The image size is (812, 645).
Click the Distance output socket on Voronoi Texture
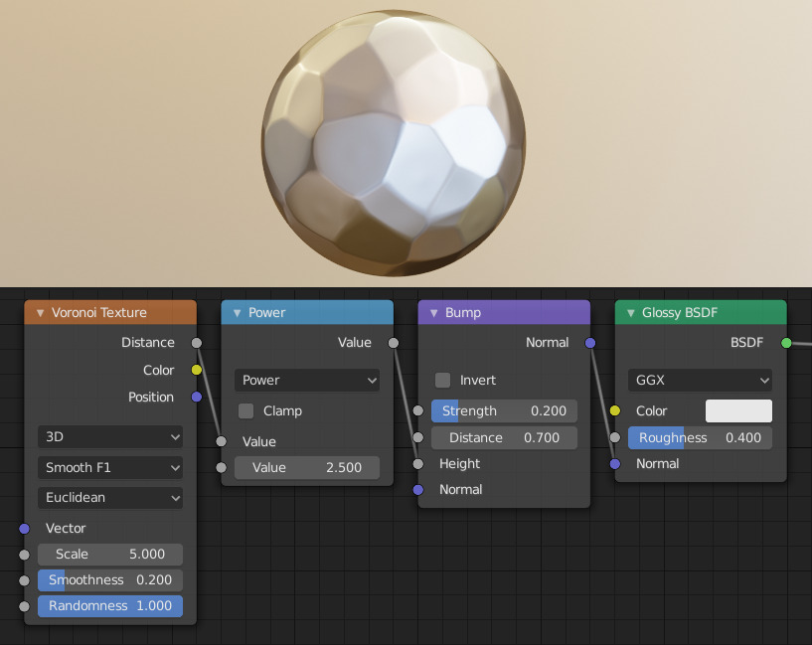point(196,342)
